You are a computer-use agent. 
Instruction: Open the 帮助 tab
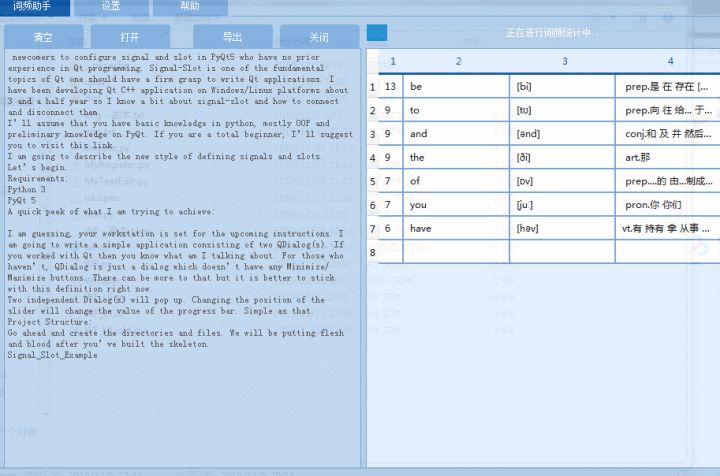[190, 7]
